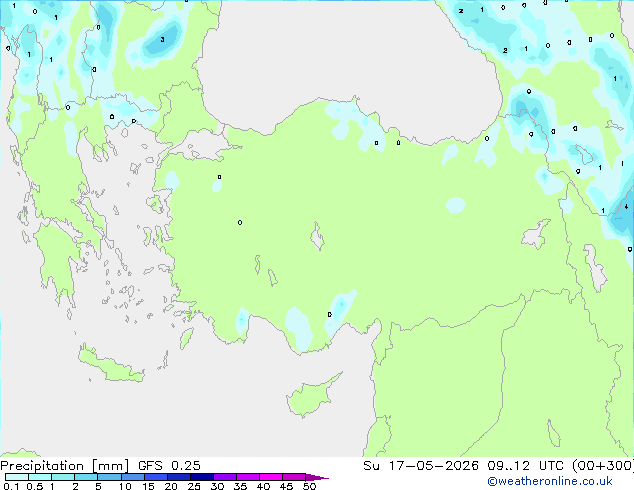Select the legend swatch between 0.1 and 0.5
Viewport: 634px width, 490px height.
pos(17,477)
